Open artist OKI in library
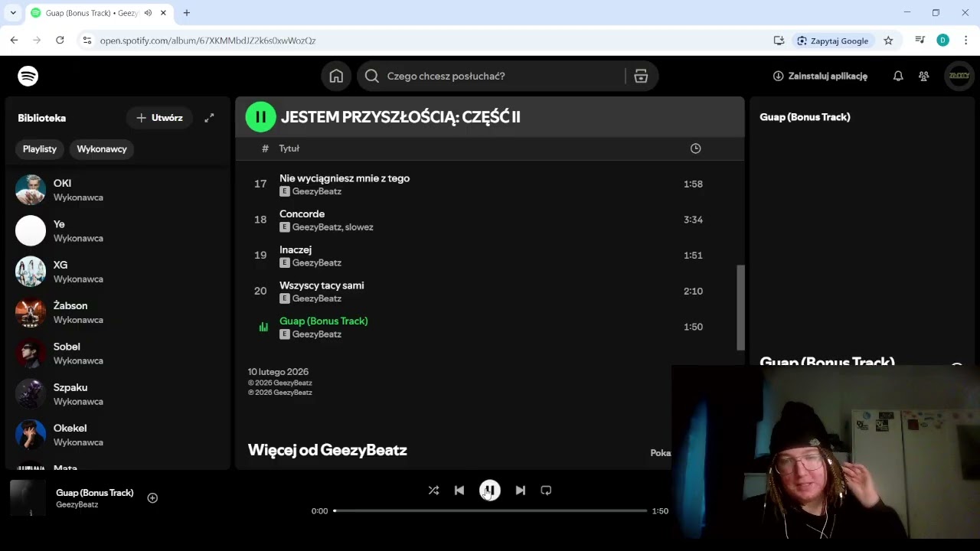Screen dimensions: 980x551 pos(118,190)
